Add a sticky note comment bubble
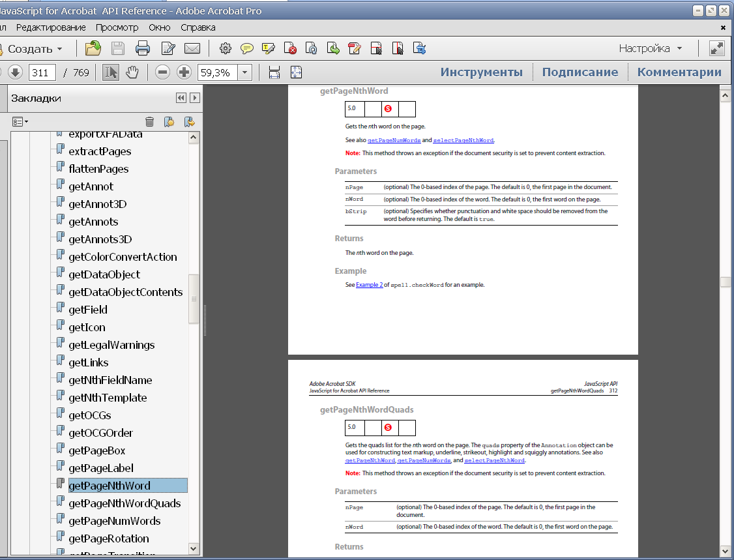 click(x=246, y=48)
